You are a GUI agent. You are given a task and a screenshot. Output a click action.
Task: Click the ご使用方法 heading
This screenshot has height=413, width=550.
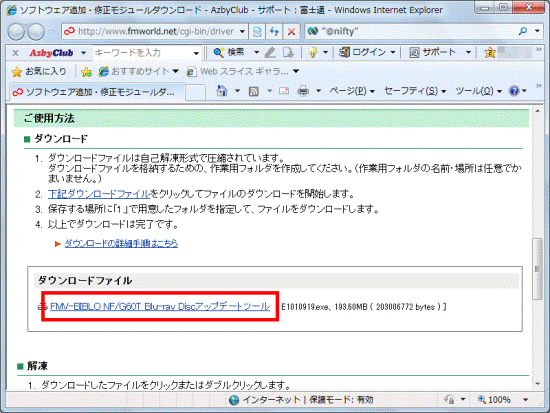click(49, 118)
